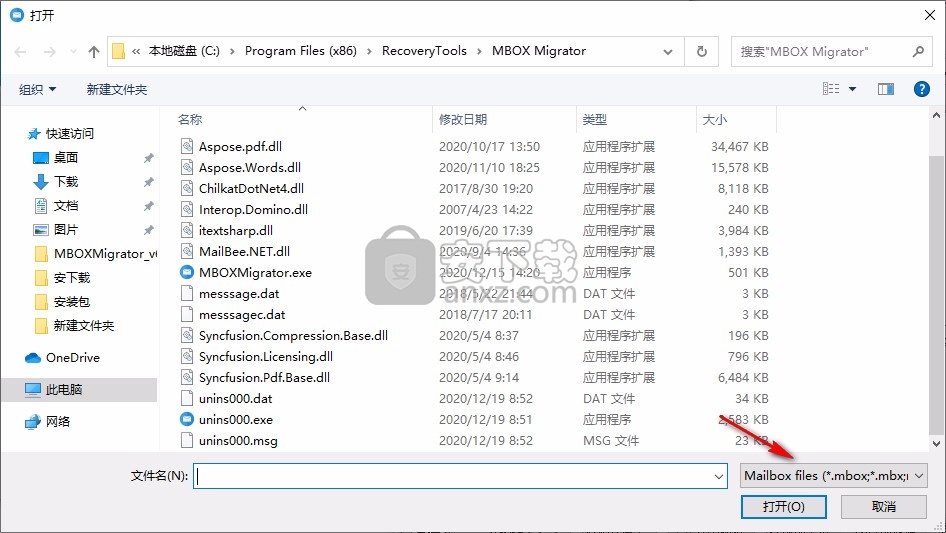Select Syncfusion.Licensing.dll file
The image size is (946, 533).
click(x=265, y=356)
